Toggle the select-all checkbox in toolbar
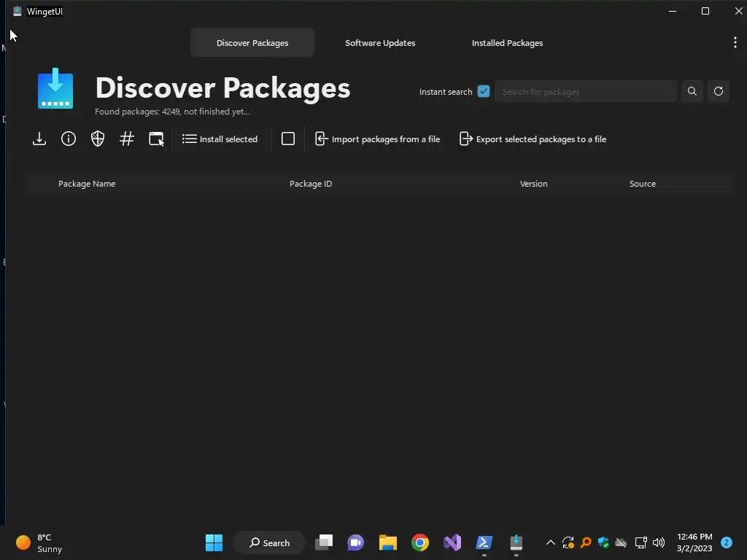This screenshot has width=747, height=560. click(288, 139)
